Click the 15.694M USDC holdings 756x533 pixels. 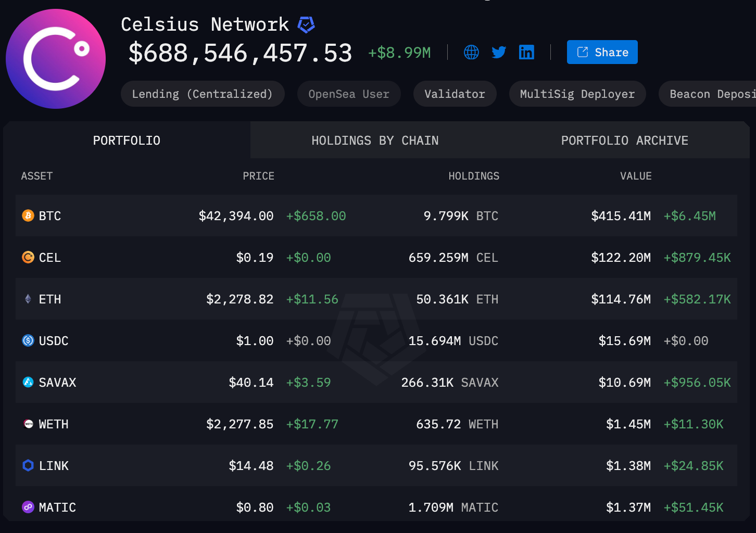click(453, 340)
